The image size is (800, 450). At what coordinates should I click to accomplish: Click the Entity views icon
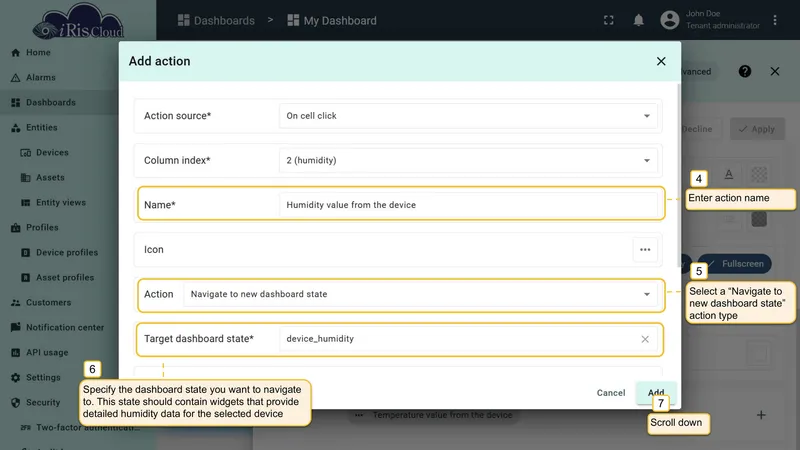(x=26, y=203)
